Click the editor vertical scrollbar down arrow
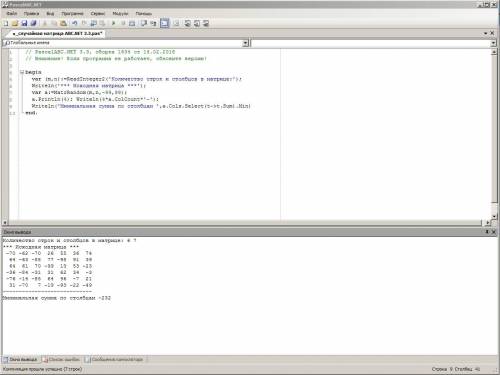The width and height of the screenshot is (500, 375). point(494,216)
